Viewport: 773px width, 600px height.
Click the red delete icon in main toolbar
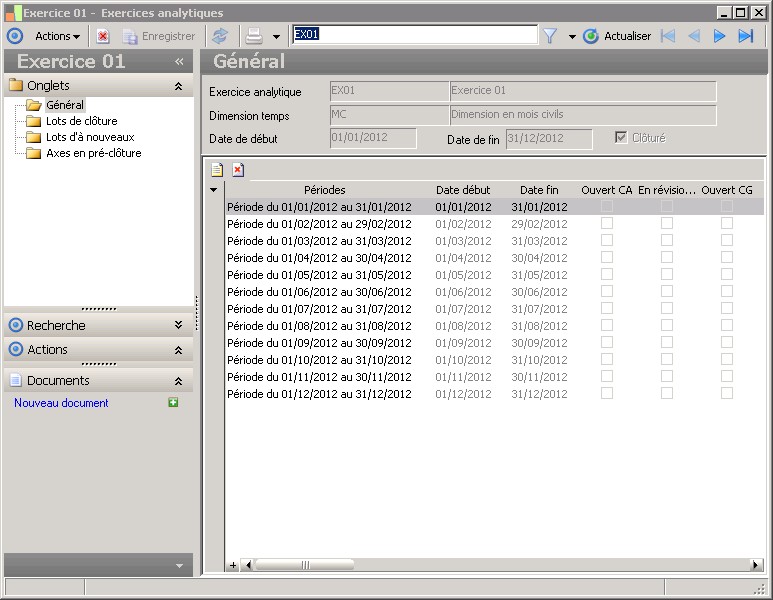103,36
